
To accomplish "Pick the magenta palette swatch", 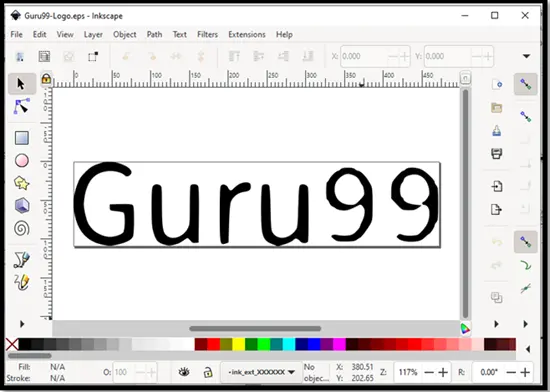I will pos(340,344).
